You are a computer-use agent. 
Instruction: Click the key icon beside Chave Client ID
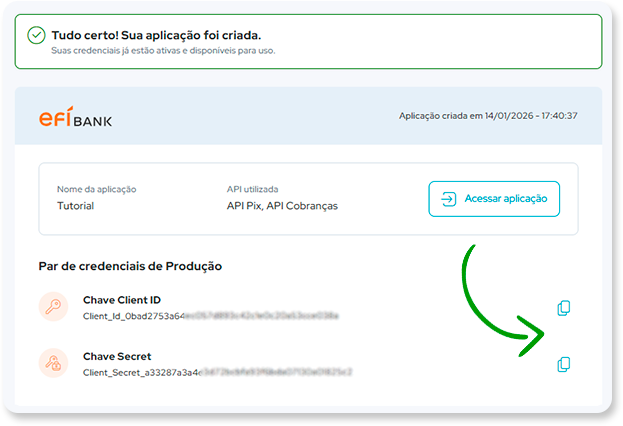point(53,307)
